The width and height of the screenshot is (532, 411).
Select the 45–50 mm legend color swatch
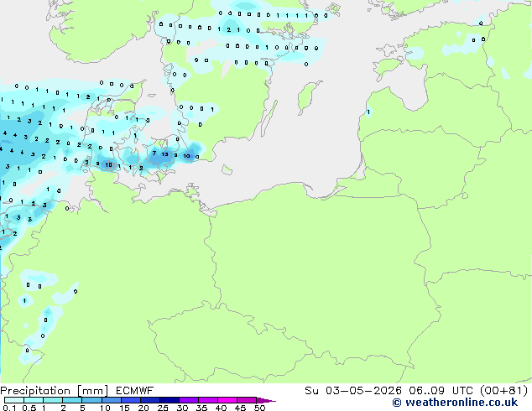click(x=247, y=400)
